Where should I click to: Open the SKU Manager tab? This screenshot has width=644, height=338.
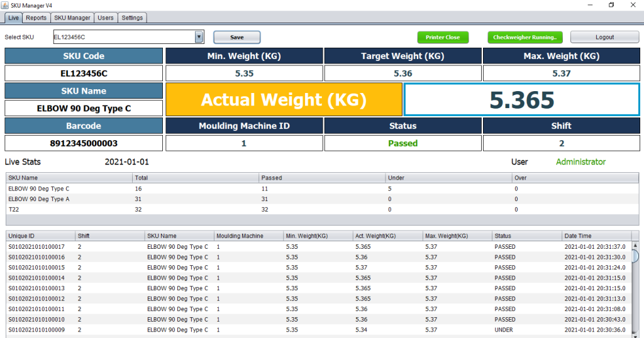click(x=72, y=18)
